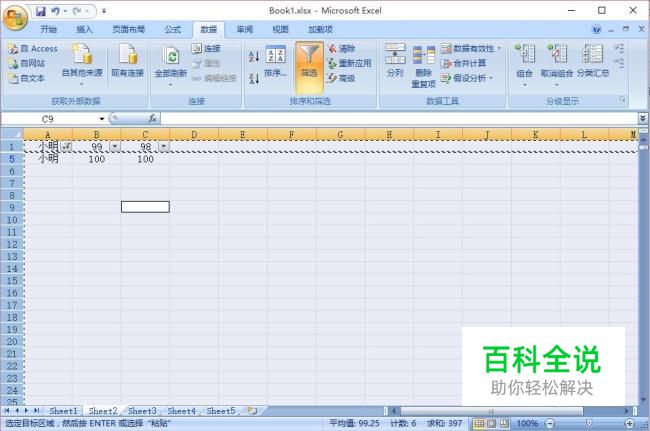Select all cells corner button
The width and height of the screenshot is (650, 431).
click(12, 134)
